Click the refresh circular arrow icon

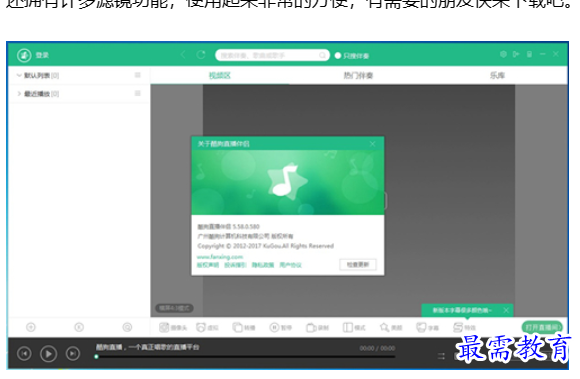pos(201,55)
